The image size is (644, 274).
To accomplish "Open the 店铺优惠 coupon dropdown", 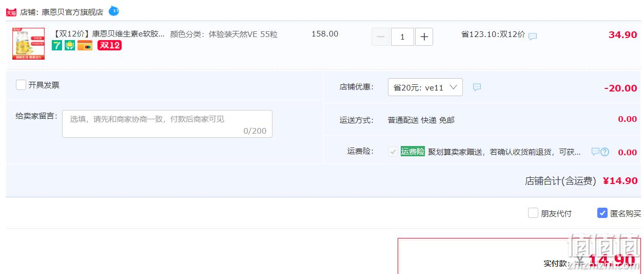I will click(x=425, y=87).
